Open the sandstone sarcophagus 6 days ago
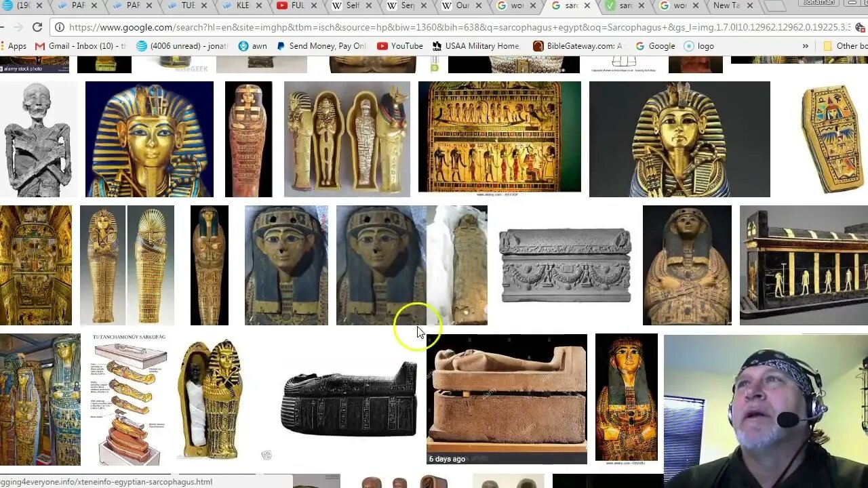The width and height of the screenshot is (868, 488). 507,399
